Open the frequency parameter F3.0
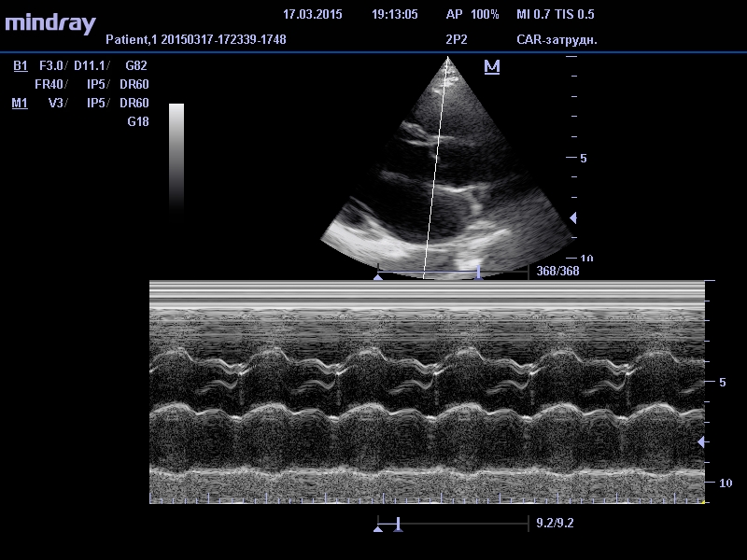This screenshot has width=747, height=560. tap(51, 66)
